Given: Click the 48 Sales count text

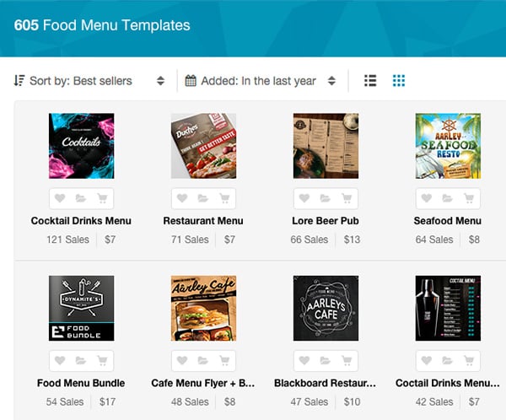Looking at the screenshot, I should click(190, 402).
